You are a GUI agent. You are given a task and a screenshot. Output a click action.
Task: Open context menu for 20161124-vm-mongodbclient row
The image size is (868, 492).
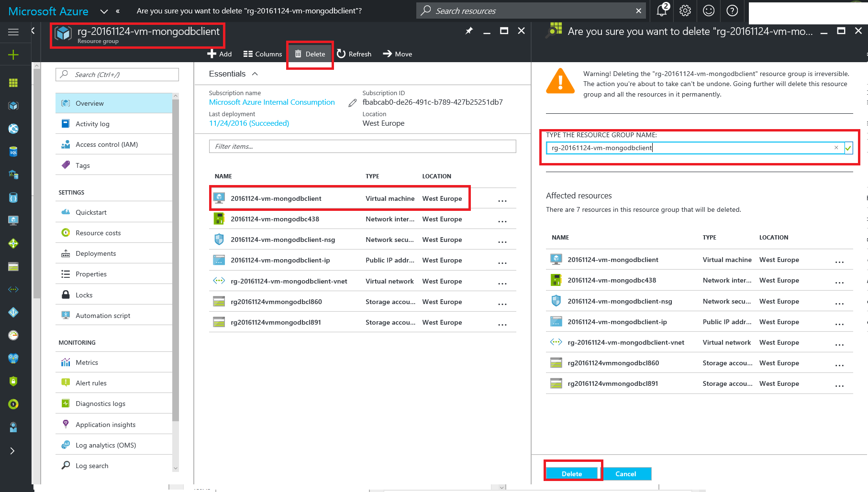[502, 201]
